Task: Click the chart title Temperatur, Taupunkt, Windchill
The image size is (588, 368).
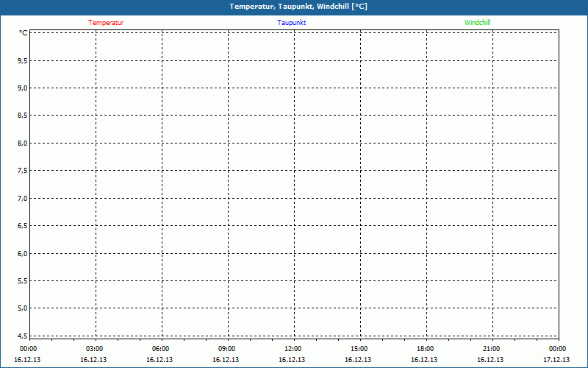Action: tap(298, 7)
